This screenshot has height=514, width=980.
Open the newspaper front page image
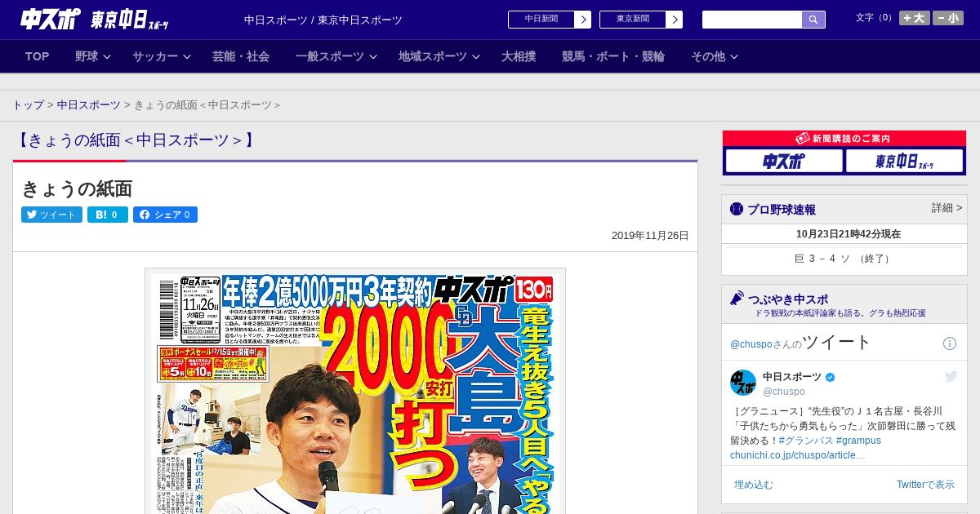355,392
